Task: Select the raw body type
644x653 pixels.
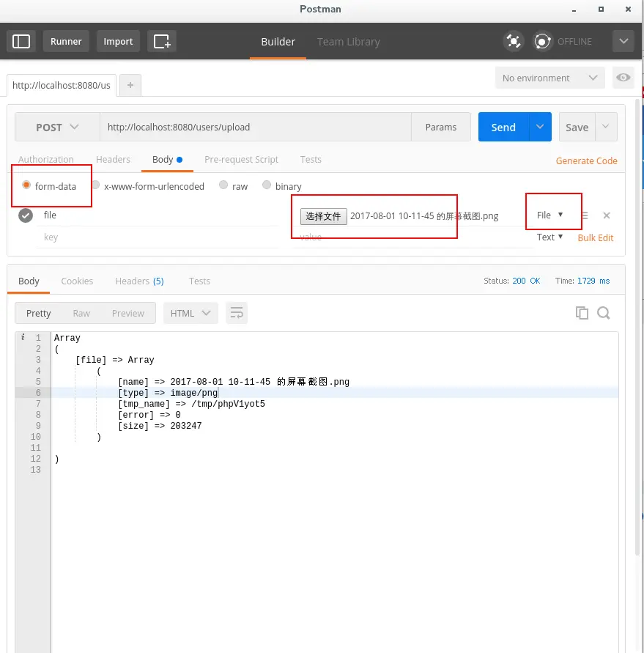Action: click(223, 185)
